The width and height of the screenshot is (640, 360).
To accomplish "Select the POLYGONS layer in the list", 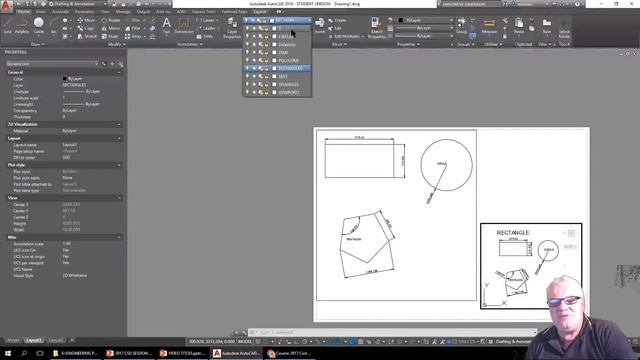I will click(x=278, y=60).
